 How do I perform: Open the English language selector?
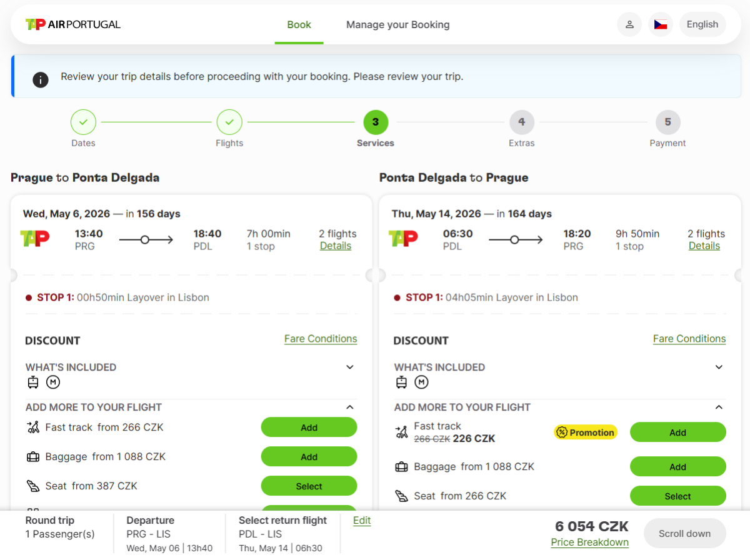tap(702, 24)
